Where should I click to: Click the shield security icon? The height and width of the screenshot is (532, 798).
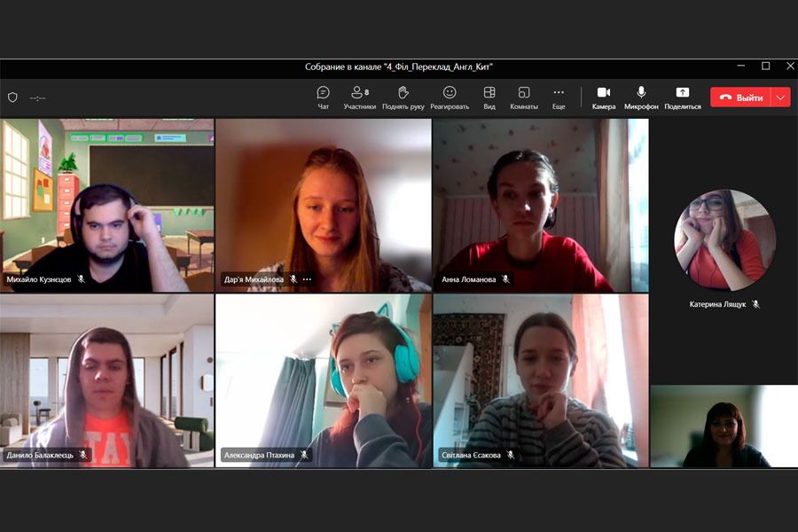click(x=12, y=98)
